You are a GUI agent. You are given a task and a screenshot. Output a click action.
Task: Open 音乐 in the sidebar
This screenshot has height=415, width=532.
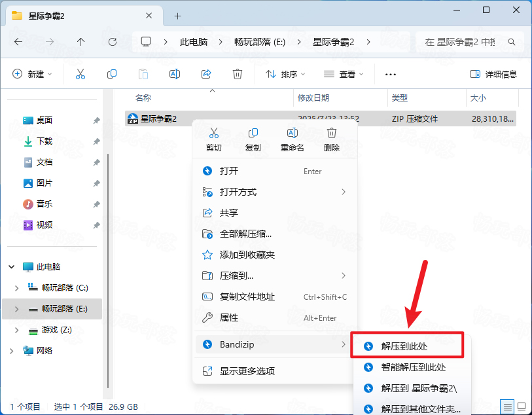pos(44,204)
